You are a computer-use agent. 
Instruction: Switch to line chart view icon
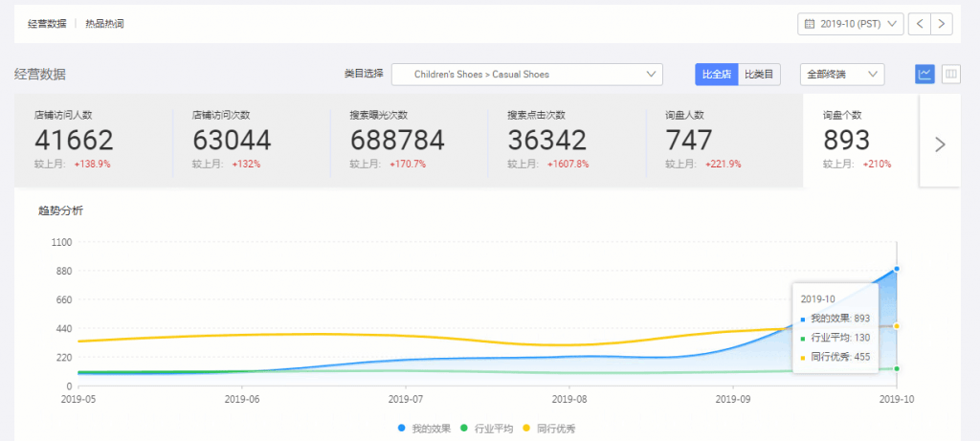click(x=925, y=75)
